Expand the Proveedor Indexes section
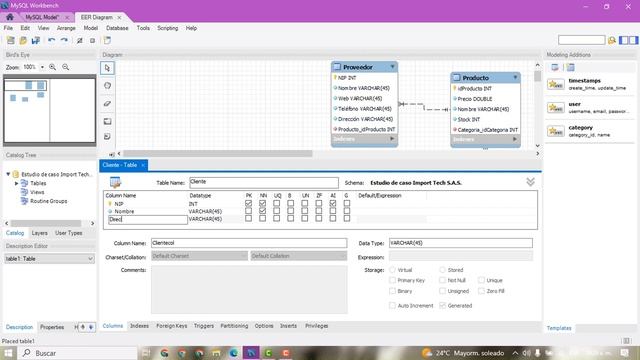Screen dimensions: 640x360 point(392,139)
